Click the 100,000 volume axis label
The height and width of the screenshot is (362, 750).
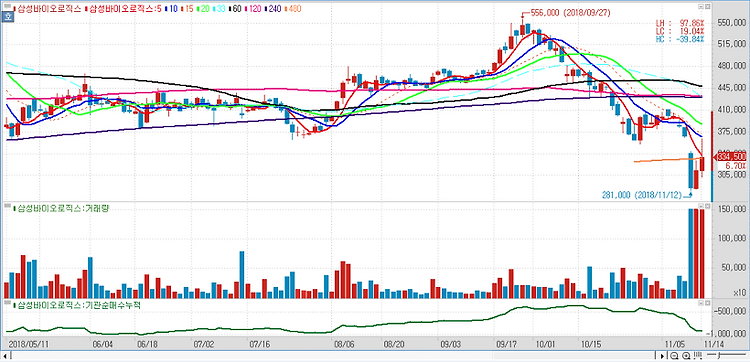click(x=732, y=238)
